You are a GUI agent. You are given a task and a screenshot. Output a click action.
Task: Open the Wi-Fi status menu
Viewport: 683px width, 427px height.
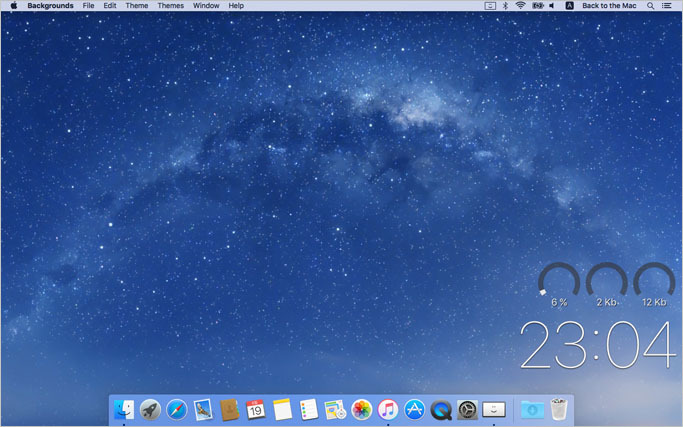(520, 6)
